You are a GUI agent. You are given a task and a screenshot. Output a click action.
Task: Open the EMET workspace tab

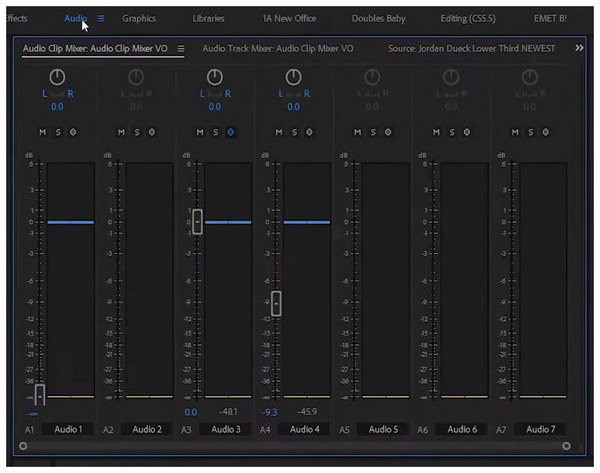click(550, 18)
